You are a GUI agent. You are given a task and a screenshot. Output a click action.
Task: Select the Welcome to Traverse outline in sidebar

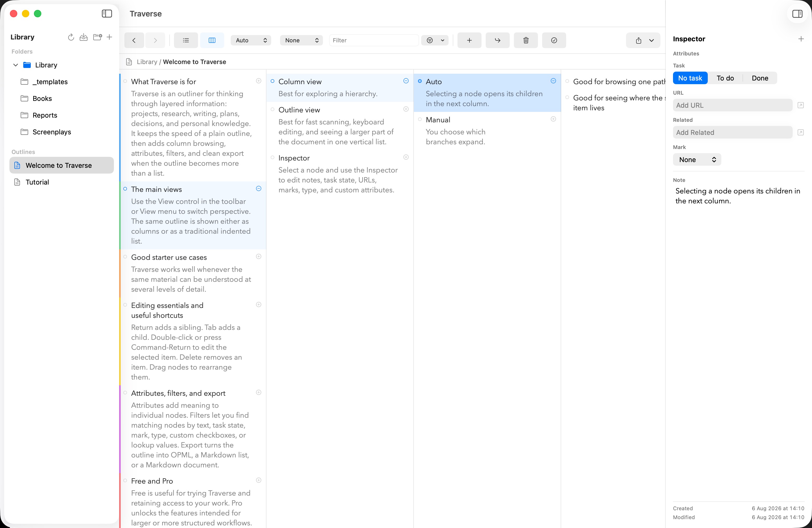[x=61, y=165]
